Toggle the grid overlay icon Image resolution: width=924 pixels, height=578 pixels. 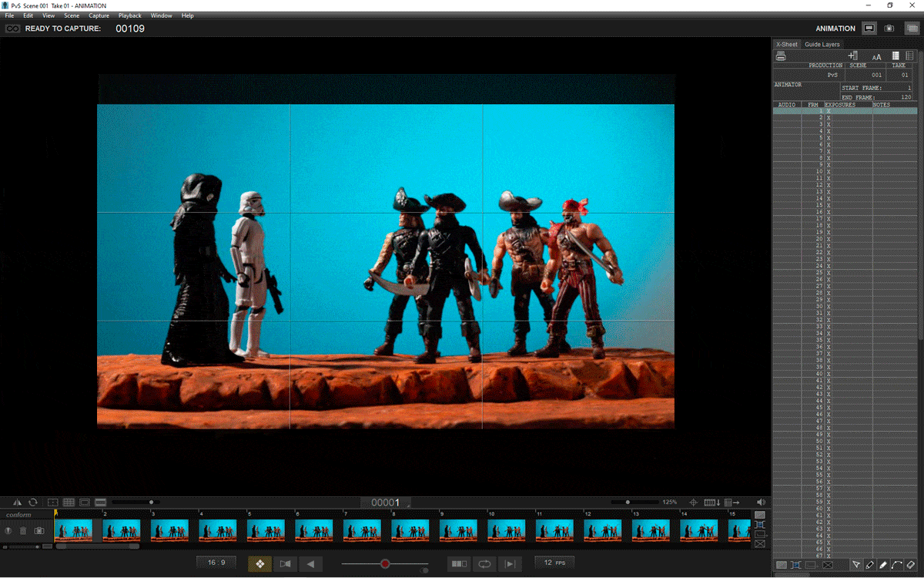coord(69,502)
